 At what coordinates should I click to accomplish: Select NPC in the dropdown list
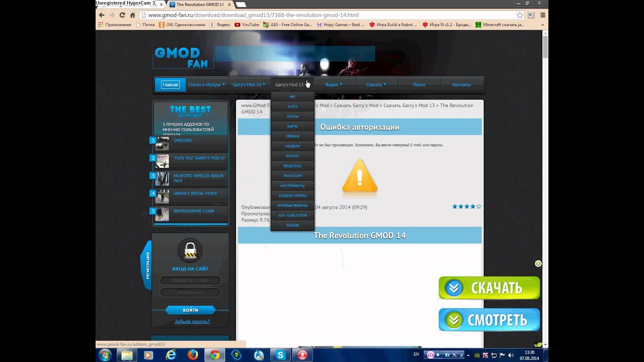tap(292, 97)
